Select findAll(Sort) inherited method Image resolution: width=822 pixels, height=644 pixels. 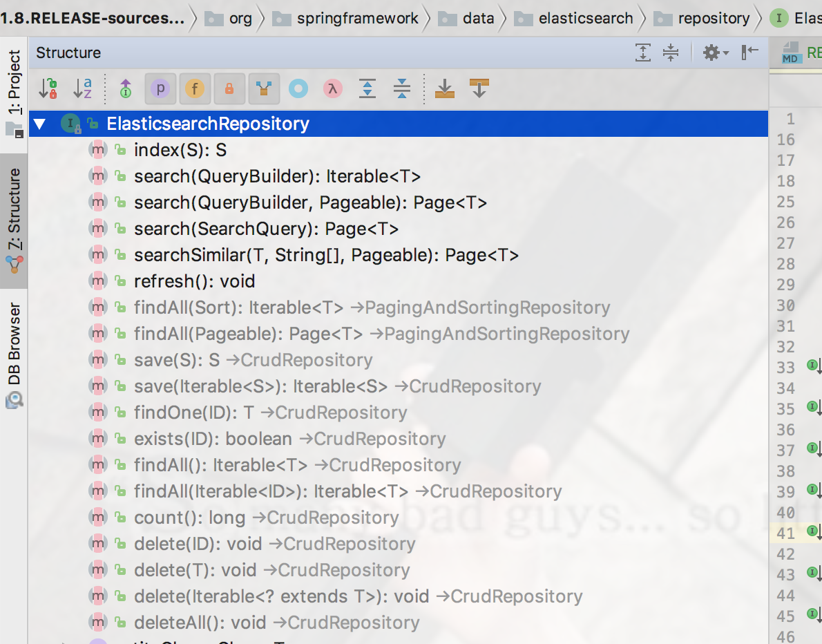tap(399, 307)
